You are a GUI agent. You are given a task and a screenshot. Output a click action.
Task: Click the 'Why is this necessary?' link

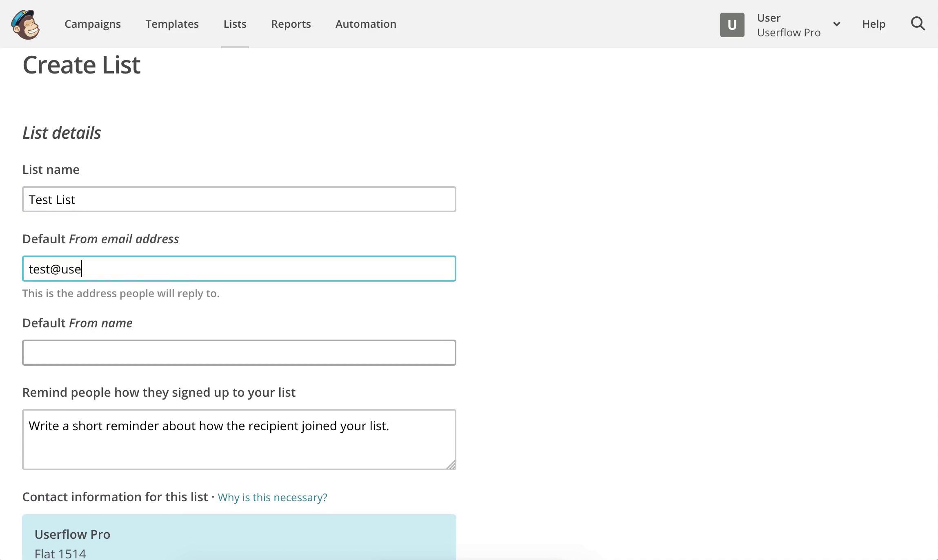tap(272, 497)
